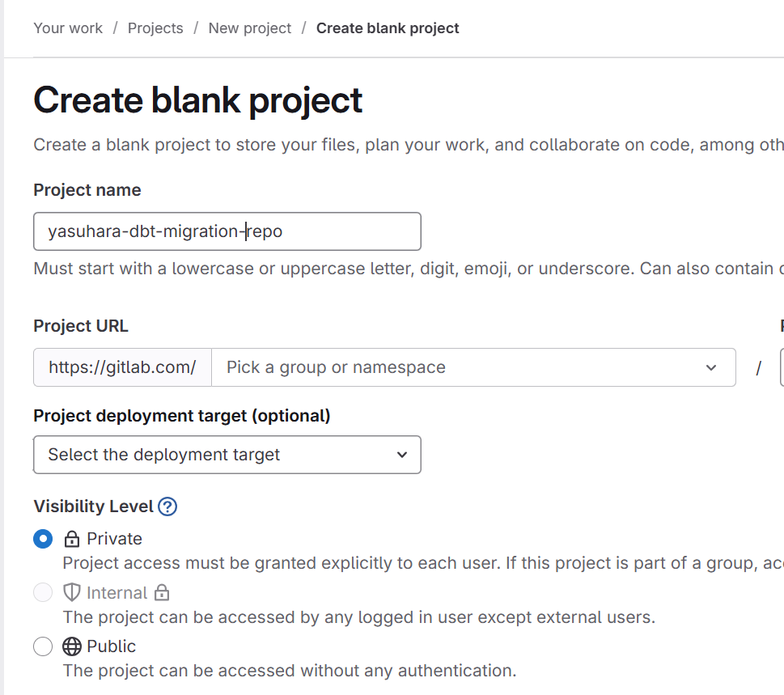Select the Private visibility radio button
This screenshot has width=784, height=695.
(x=43, y=539)
